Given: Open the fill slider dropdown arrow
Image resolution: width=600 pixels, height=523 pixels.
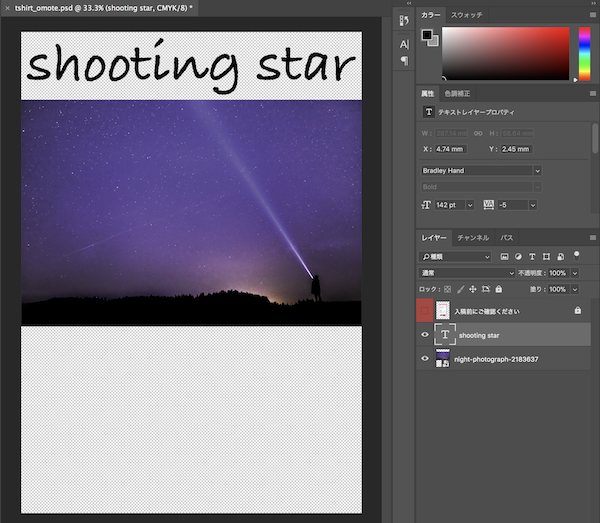Looking at the screenshot, I should [x=575, y=289].
